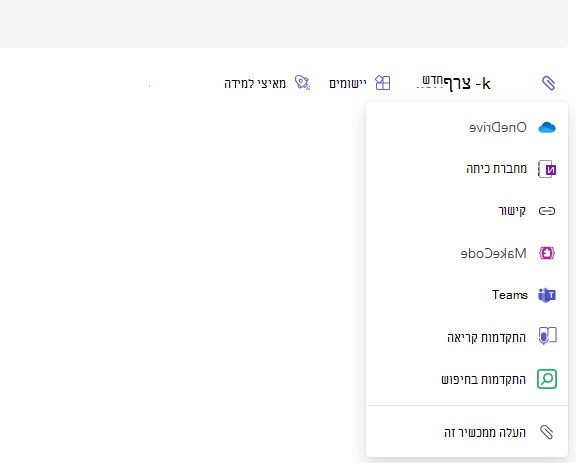Choose מחברת כיתה class notebook option

click(467, 169)
